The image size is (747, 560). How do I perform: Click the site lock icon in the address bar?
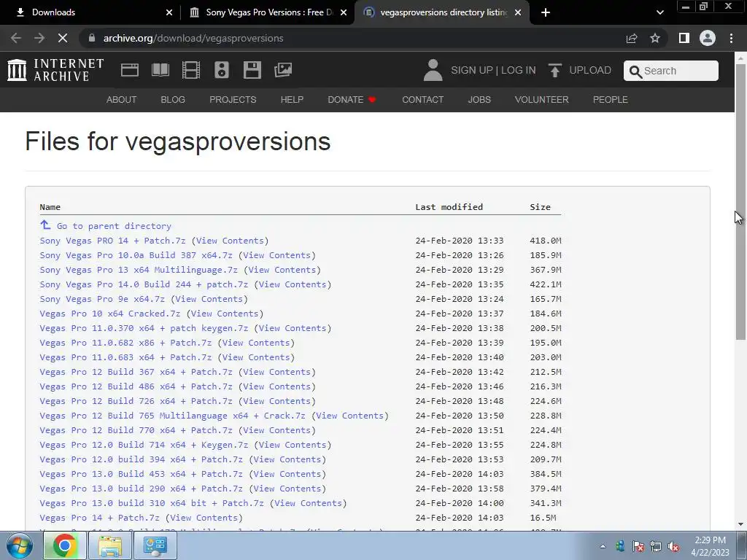pyautogui.click(x=92, y=38)
